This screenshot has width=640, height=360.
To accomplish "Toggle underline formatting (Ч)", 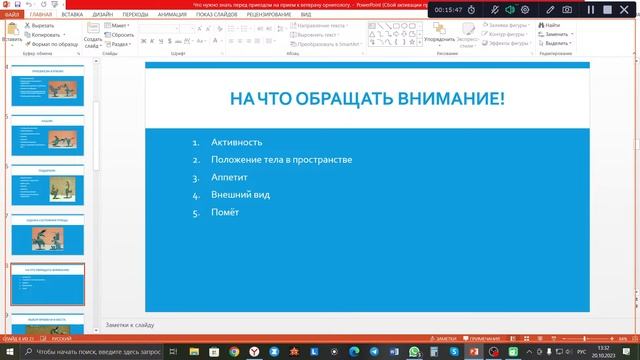I will pyautogui.click(x=161, y=41).
